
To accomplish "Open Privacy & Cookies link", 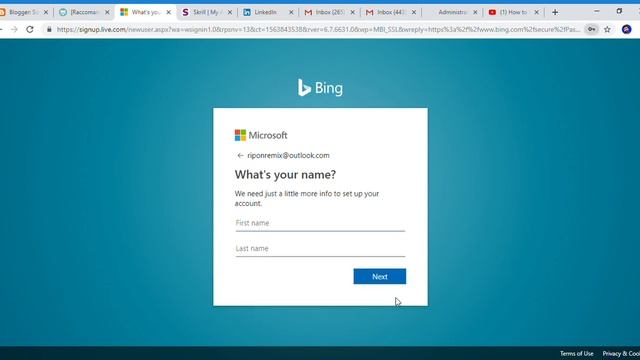I will [x=621, y=353].
